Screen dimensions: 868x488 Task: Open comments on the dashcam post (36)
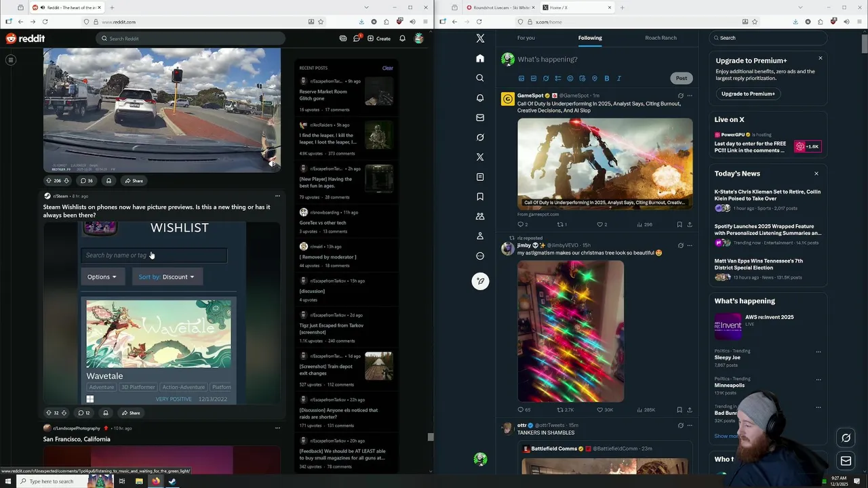[86, 181]
